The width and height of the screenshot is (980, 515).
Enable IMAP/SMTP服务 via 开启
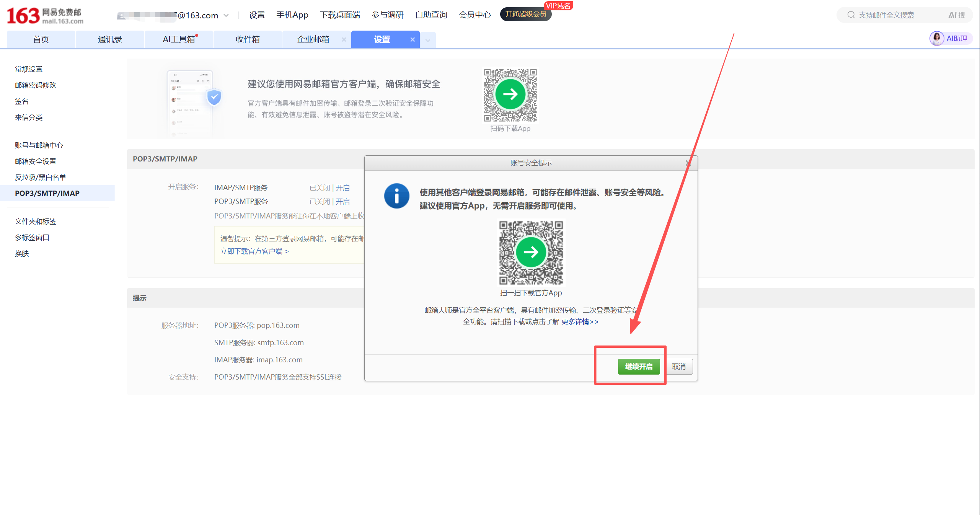click(342, 187)
